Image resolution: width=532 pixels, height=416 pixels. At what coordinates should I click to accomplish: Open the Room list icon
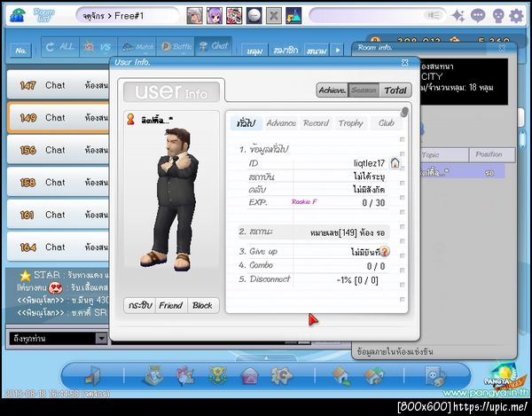coord(43,16)
